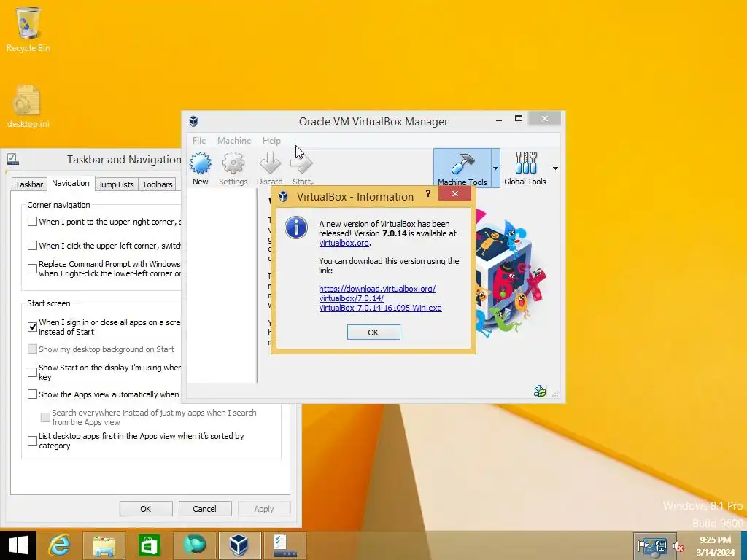Screen dimensions: 747x560
Task: Open the File menu in VirtualBox Manager
Action: coord(199,141)
